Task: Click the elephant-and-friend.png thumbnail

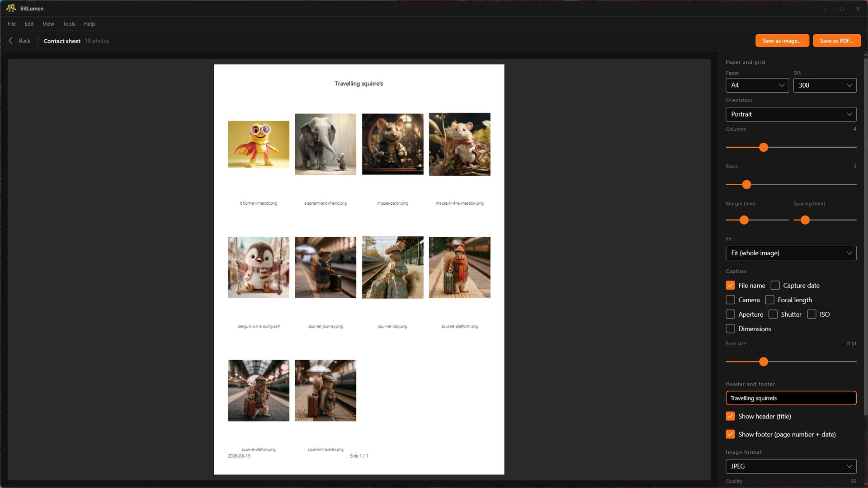Action: 325,144
